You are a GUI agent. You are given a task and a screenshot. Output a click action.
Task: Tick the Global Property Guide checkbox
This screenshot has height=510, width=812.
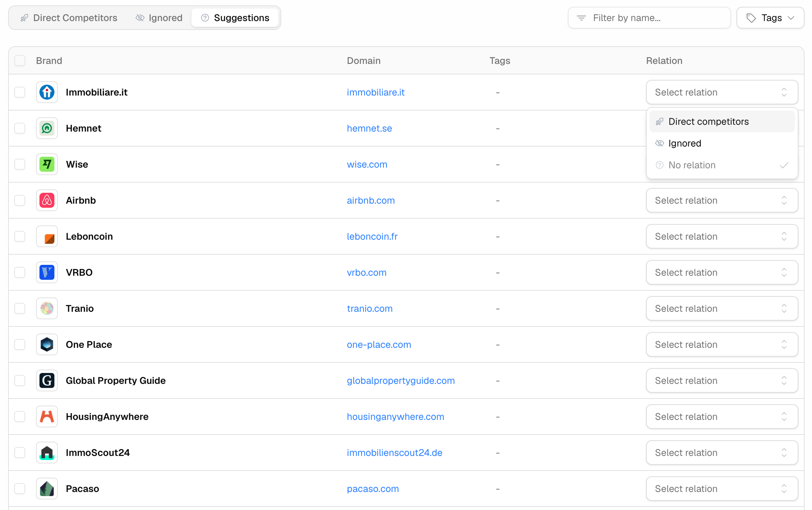coord(20,380)
